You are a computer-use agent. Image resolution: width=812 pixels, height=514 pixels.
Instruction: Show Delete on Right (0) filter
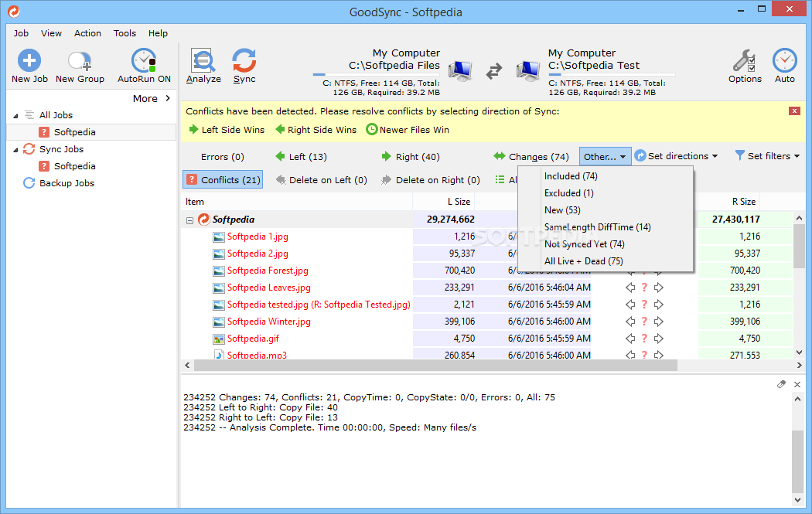[430, 179]
